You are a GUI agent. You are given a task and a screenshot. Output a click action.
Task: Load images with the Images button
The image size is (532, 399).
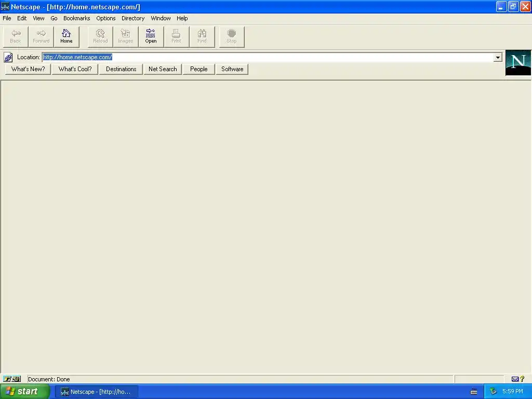(x=126, y=37)
